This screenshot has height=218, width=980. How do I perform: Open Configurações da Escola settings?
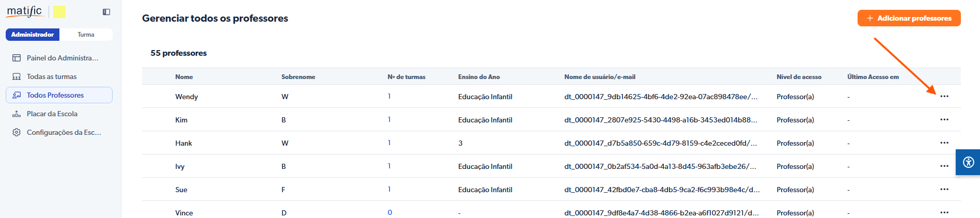pyautogui.click(x=64, y=132)
